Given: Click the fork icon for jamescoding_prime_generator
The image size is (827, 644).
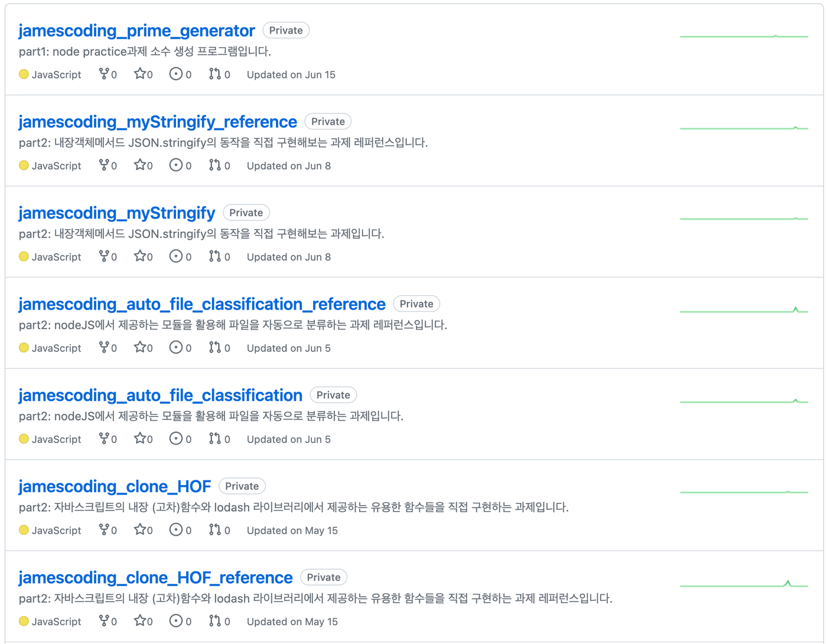Looking at the screenshot, I should point(104,74).
